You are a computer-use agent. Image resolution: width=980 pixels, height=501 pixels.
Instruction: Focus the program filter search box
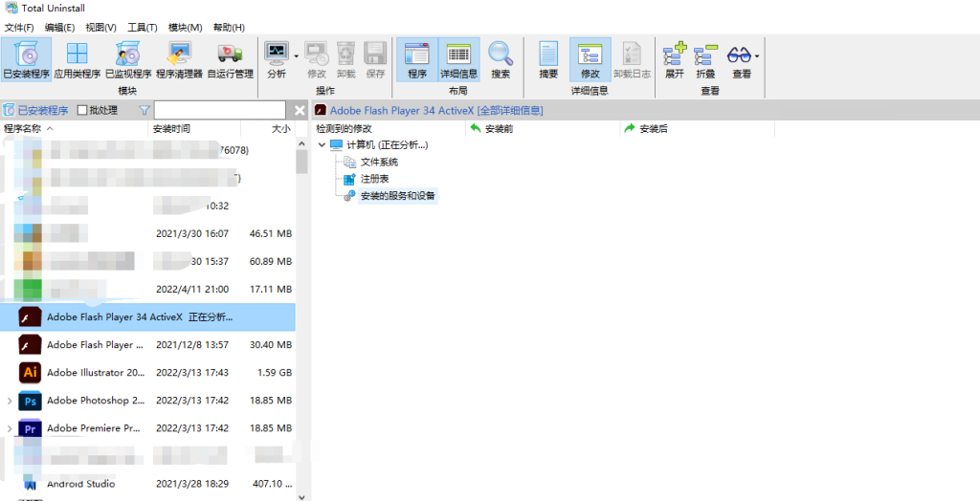[220, 111]
